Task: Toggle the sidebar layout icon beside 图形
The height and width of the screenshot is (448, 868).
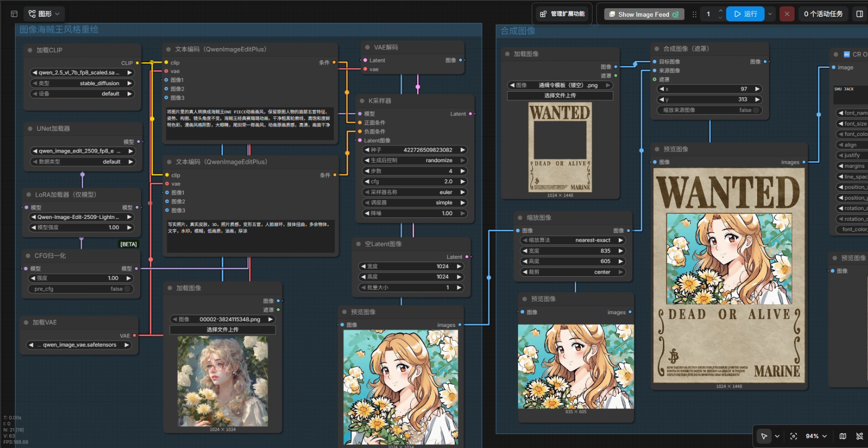Action: pos(14,14)
